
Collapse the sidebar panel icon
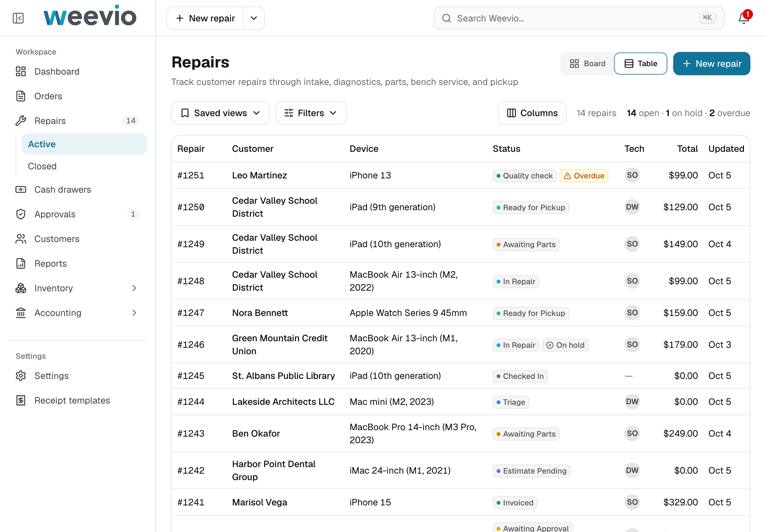(19, 18)
